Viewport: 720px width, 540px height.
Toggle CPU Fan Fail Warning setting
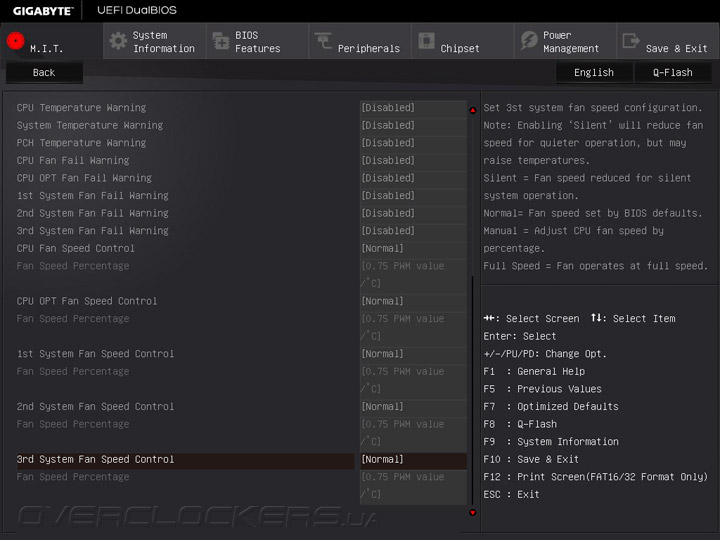[x=413, y=161]
